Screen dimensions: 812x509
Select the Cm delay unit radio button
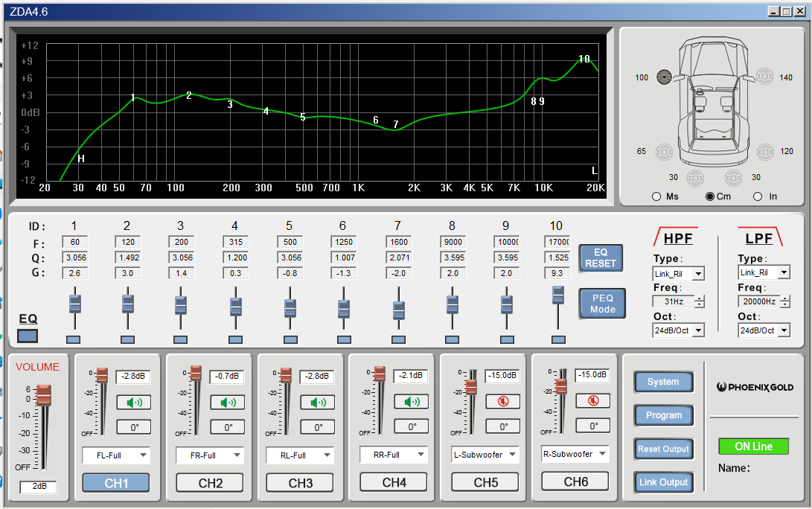(710, 196)
